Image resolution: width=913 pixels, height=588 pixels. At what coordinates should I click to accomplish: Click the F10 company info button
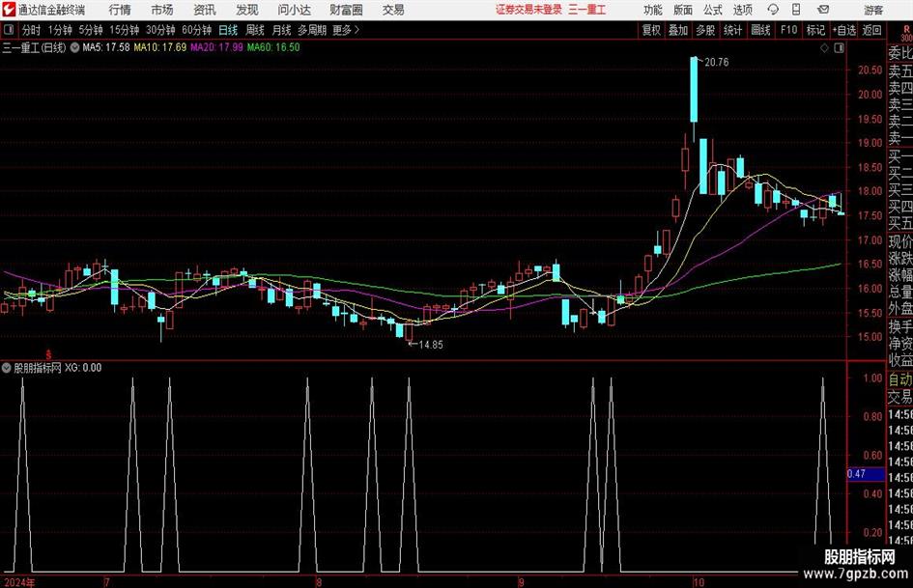[788, 30]
